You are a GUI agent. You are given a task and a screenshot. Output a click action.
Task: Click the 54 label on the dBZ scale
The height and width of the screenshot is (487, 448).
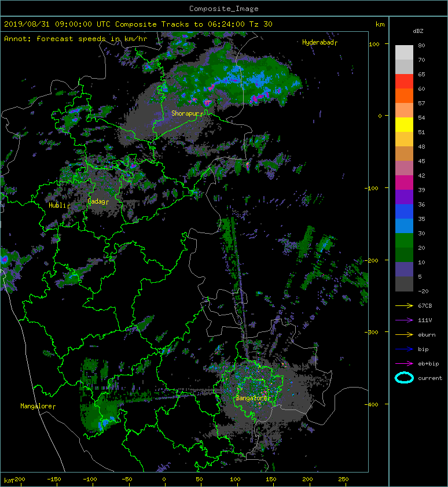tap(421, 118)
